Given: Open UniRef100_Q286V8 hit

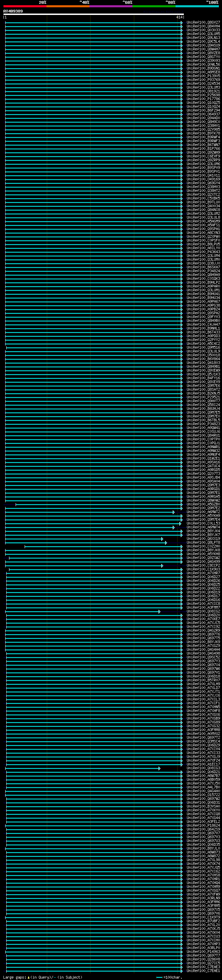Looking at the screenshot, I should 203,959.
